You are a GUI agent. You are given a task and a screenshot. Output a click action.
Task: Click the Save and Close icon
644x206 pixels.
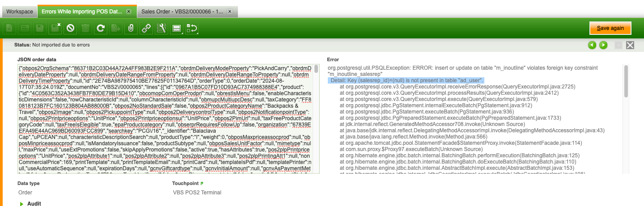pyautogui.click(x=55, y=29)
